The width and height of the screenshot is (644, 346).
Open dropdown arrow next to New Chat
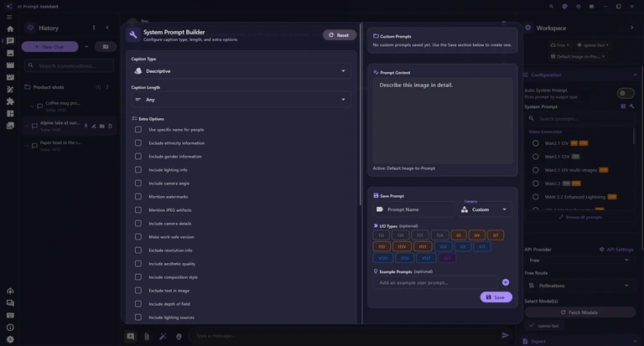(x=86, y=47)
